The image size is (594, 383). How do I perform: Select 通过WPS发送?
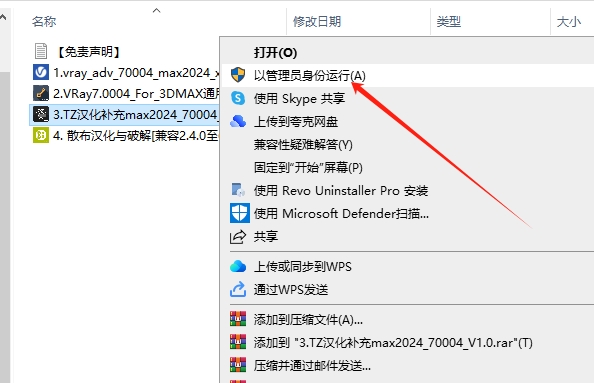pyautogui.click(x=291, y=290)
